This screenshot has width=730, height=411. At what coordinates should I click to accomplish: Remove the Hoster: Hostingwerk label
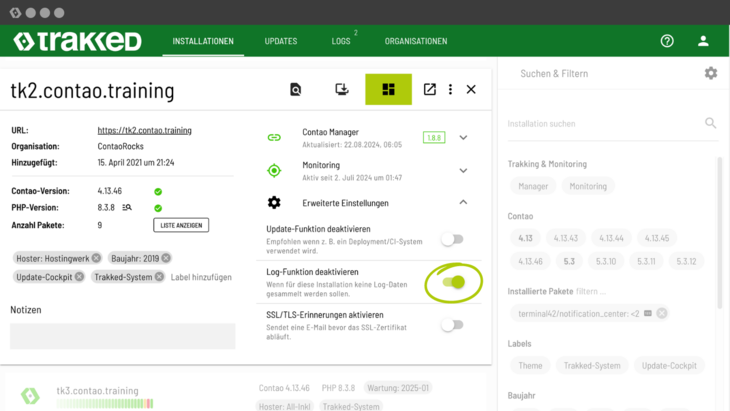point(96,258)
